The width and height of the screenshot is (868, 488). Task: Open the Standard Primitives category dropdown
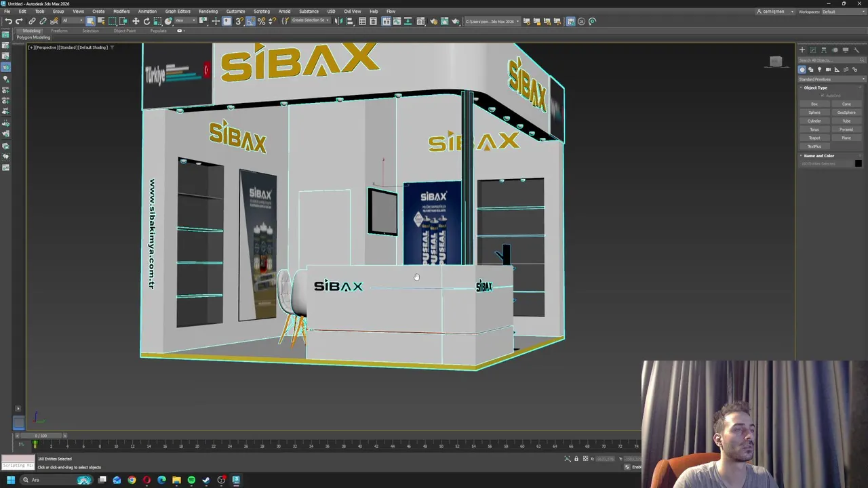pos(831,79)
